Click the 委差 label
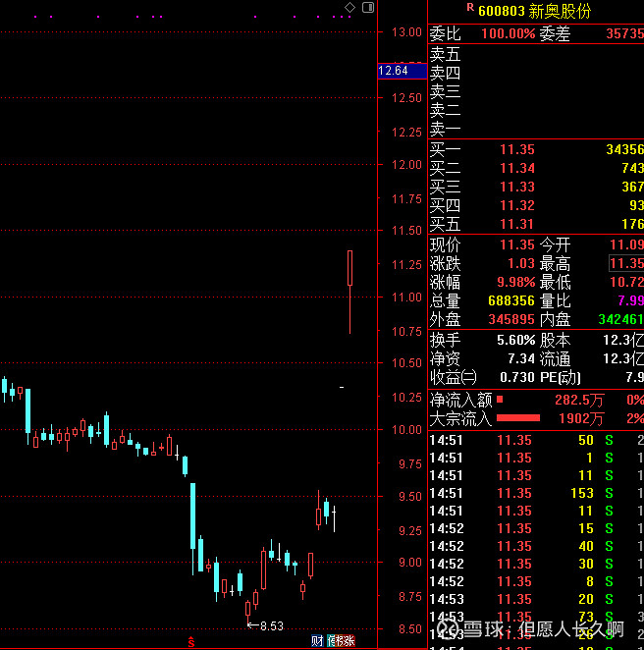 (555, 33)
